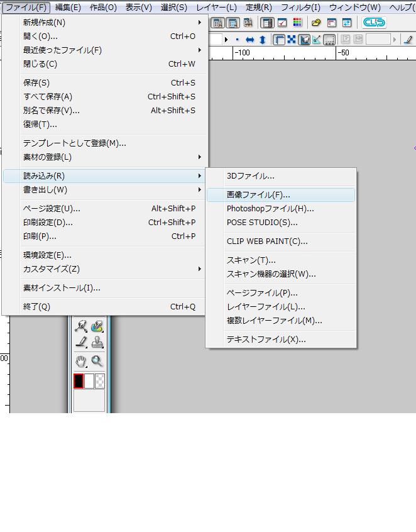
Task: Toggle the pressed pen-on-ruler snap button
Action: coord(304,40)
